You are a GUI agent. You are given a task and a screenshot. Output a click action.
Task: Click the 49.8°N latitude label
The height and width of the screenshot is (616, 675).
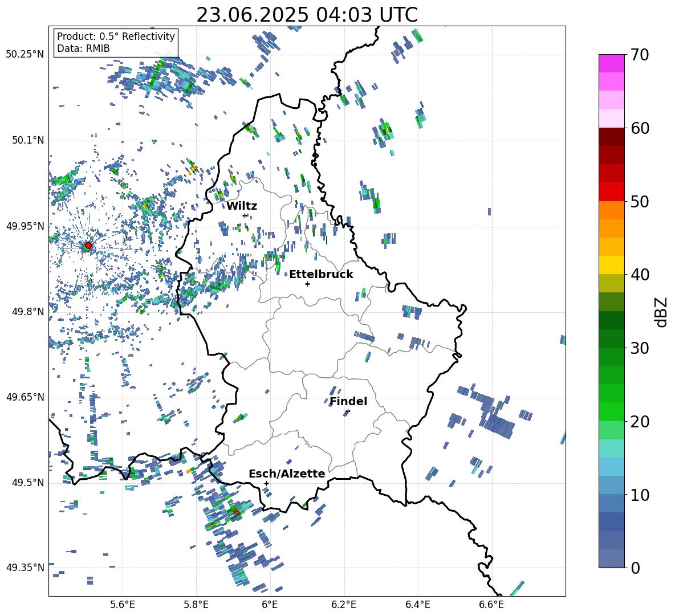28,312
